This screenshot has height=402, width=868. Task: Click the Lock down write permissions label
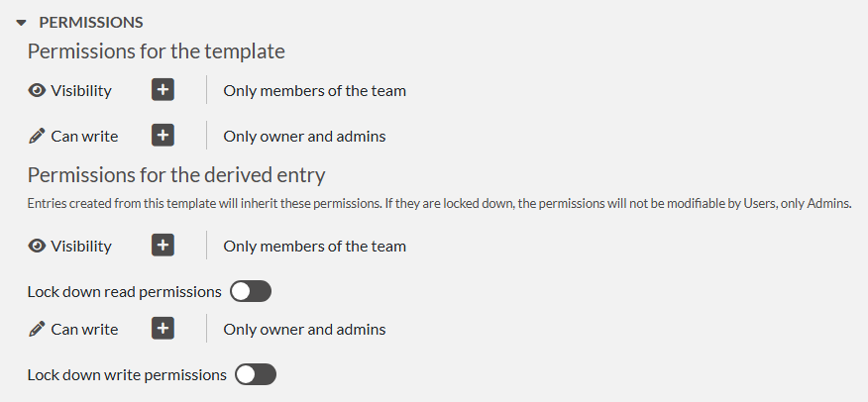[x=127, y=375]
